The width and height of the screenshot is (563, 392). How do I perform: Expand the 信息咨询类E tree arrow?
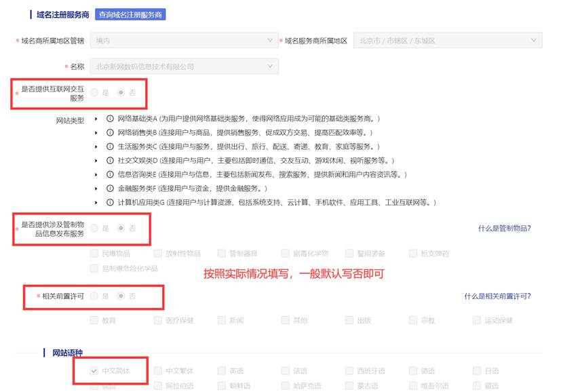[x=96, y=174]
